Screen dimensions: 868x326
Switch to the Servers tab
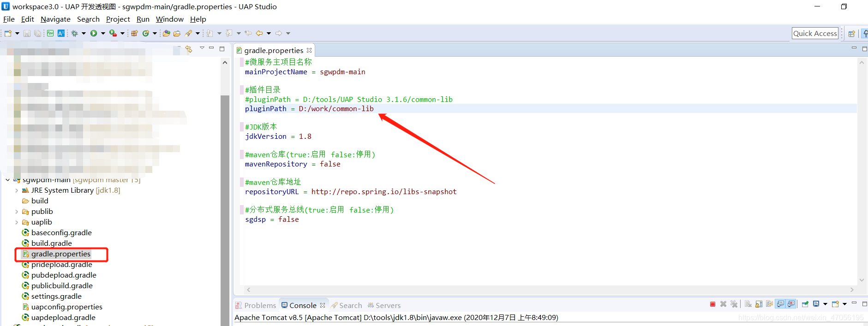click(384, 305)
